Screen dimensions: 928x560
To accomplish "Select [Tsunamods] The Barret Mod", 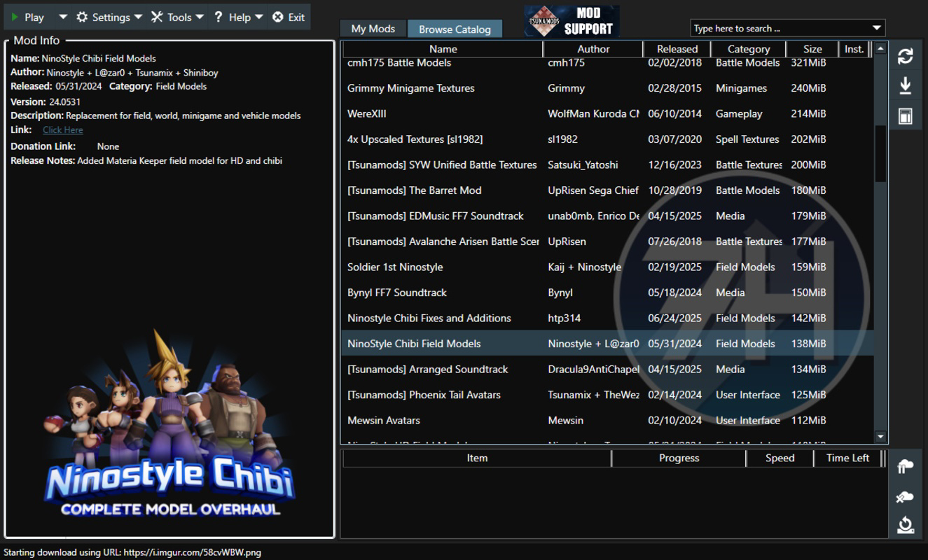I will coord(607,190).
